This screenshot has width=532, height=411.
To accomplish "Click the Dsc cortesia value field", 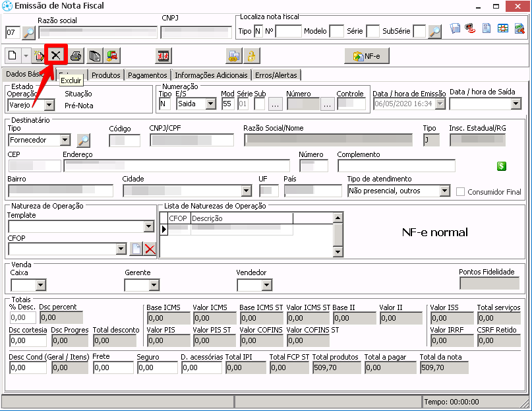I will coord(28,340).
